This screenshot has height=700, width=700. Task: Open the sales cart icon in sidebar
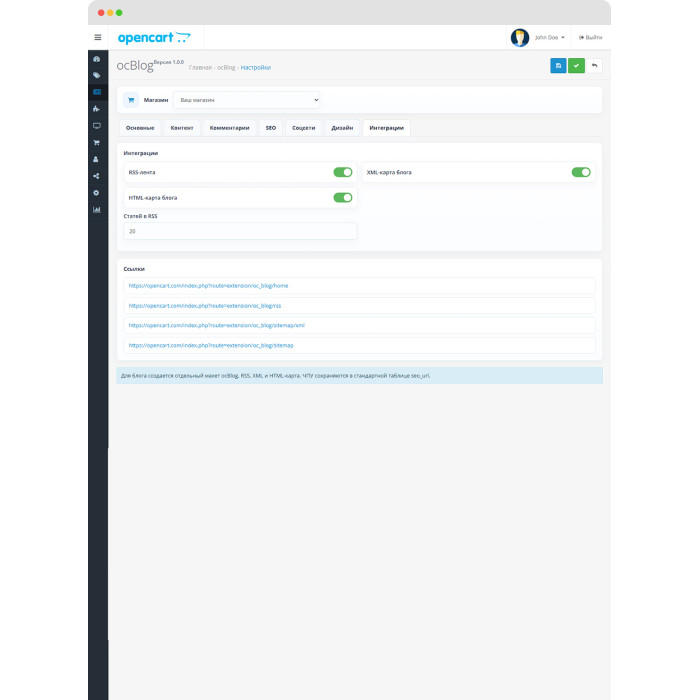96,143
